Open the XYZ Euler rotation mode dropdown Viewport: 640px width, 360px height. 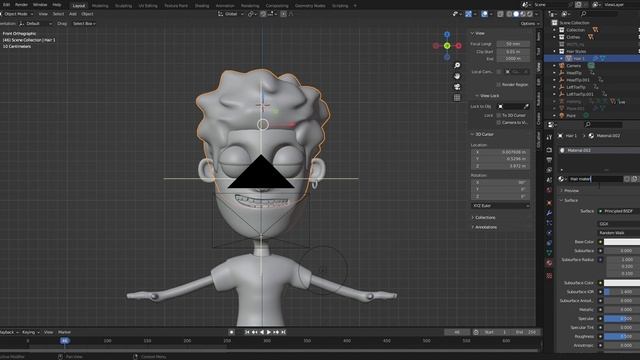[x=500, y=206]
